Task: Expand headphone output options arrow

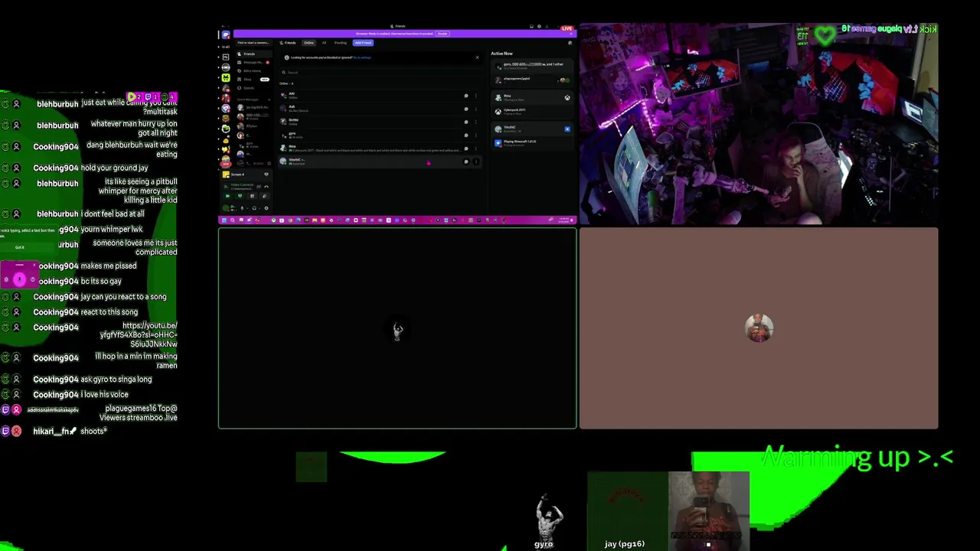Action: point(260,208)
